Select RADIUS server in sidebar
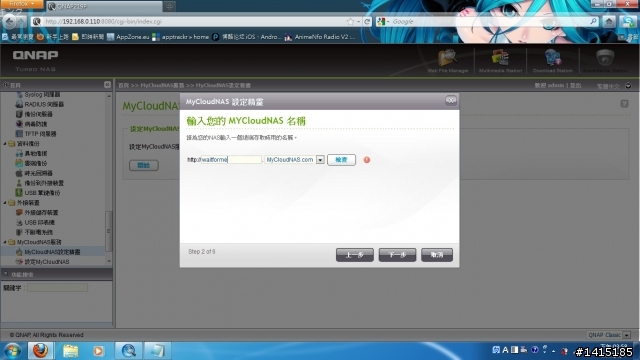Image resolution: width=640 pixels, height=360 pixels. (40, 104)
